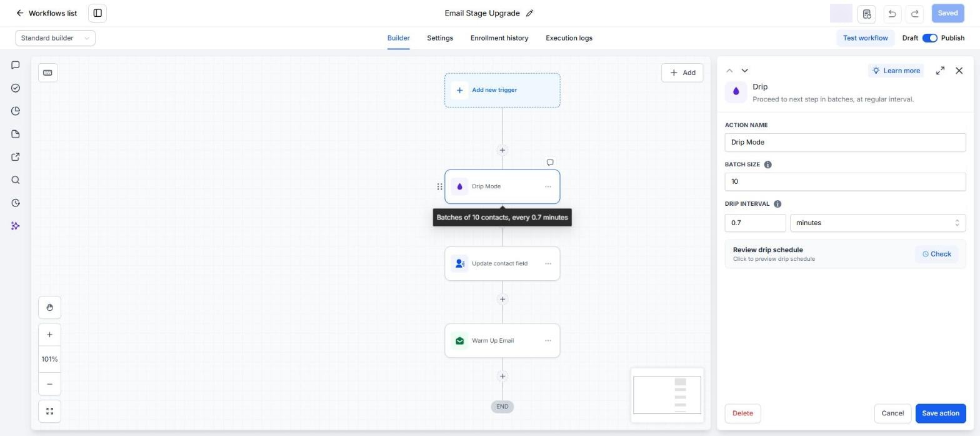Click Check to preview drip schedule
This screenshot has width=980, height=436.
point(937,254)
